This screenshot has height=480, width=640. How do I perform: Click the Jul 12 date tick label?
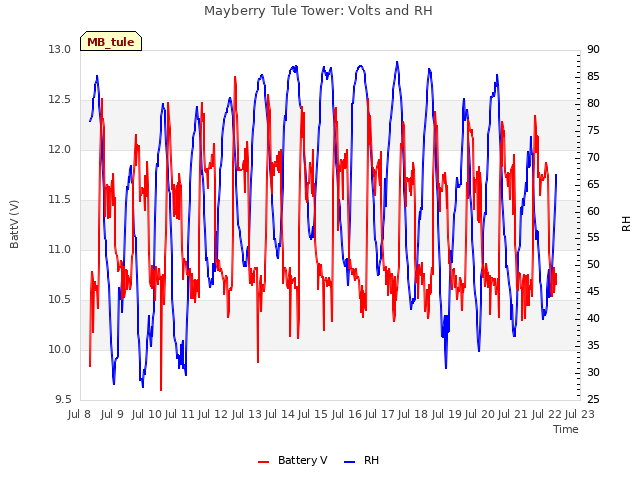click(213, 414)
